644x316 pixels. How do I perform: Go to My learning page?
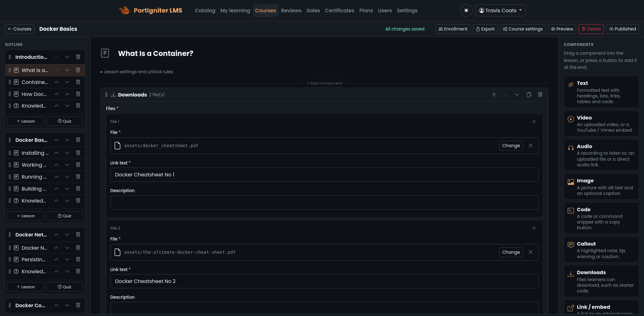click(x=235, y=10)
